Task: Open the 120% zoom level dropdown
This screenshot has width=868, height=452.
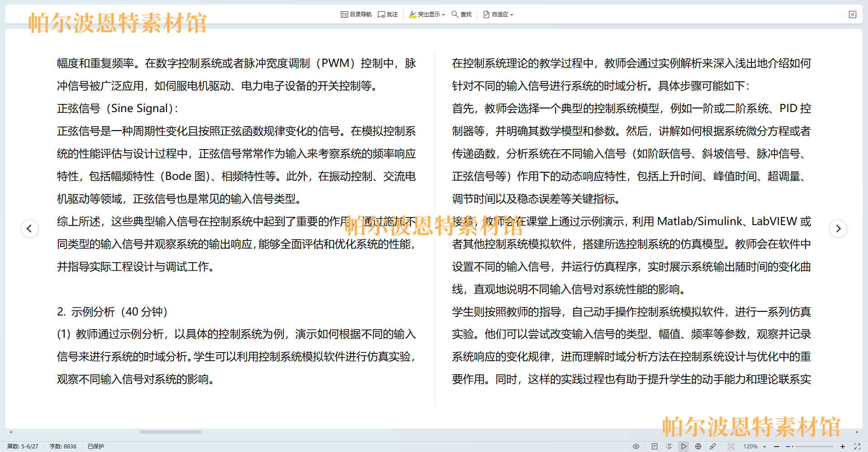Action: pos(755,446)
